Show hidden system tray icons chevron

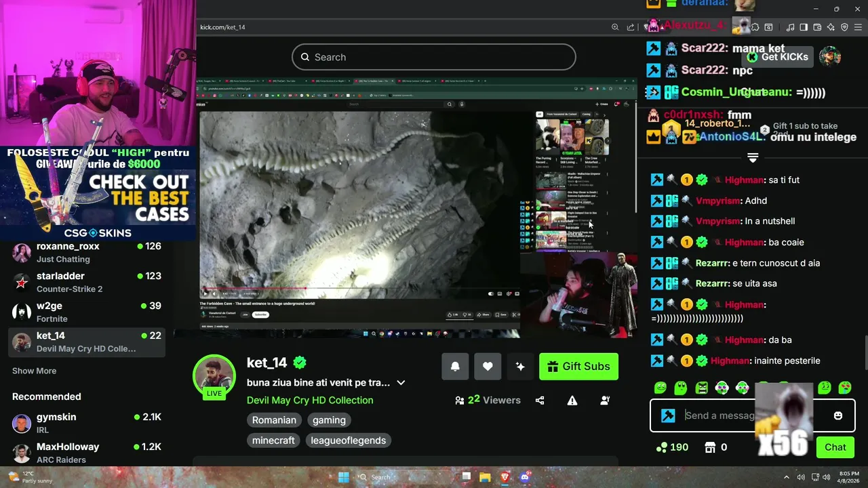tap(787, 477)
